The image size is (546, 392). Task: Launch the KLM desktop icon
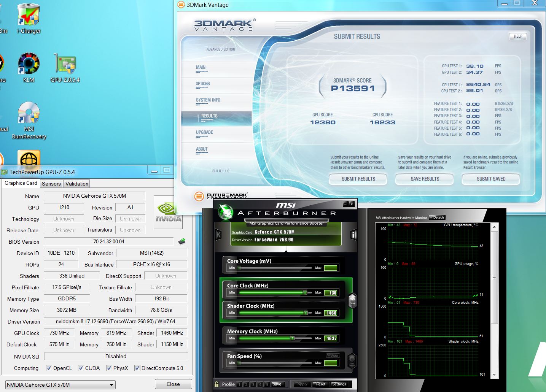tap(29, 68)
